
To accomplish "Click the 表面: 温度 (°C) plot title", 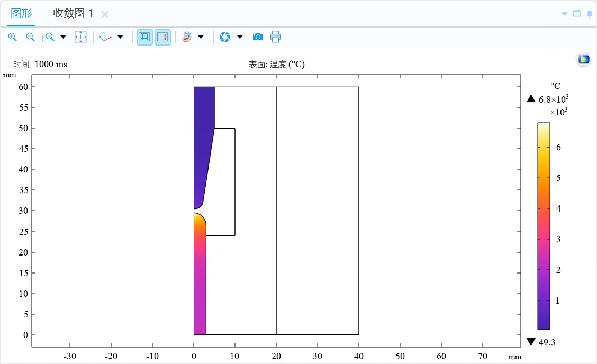I will (x=277, y=65).
